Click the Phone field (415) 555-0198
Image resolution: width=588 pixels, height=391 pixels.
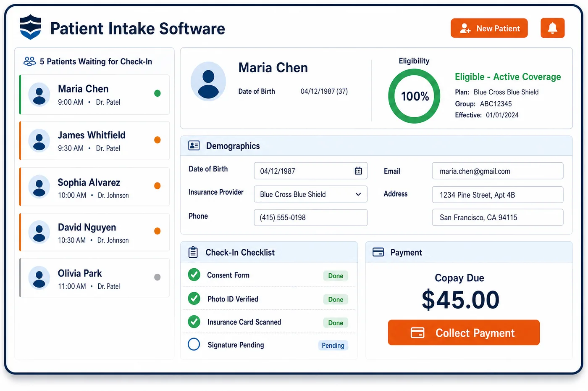pyautogui.click(x=311, y=217)
